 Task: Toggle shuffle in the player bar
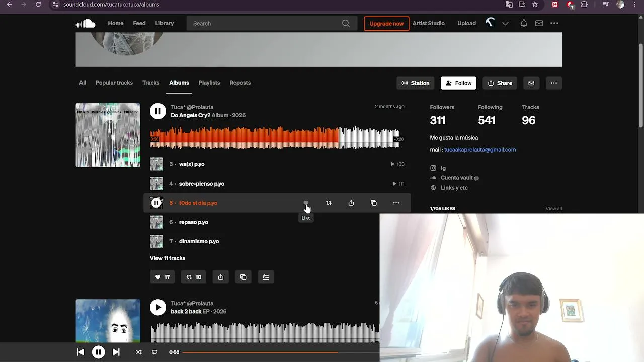139,352
